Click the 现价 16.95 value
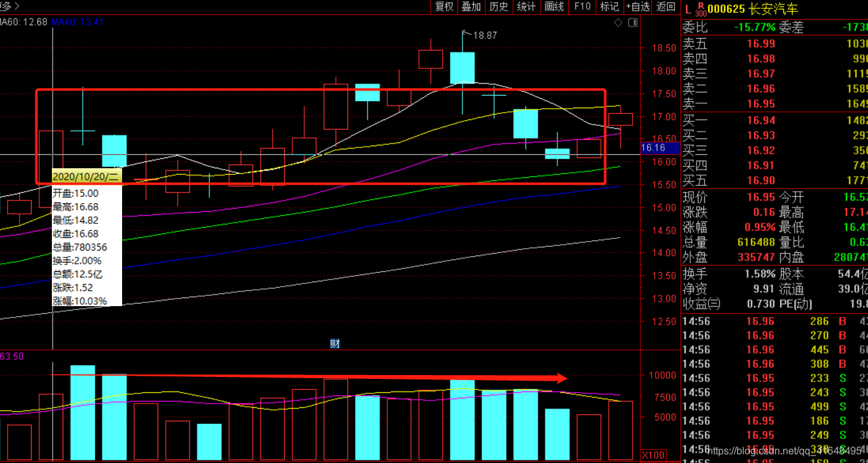The image size is (868, 463). [761, 197]
